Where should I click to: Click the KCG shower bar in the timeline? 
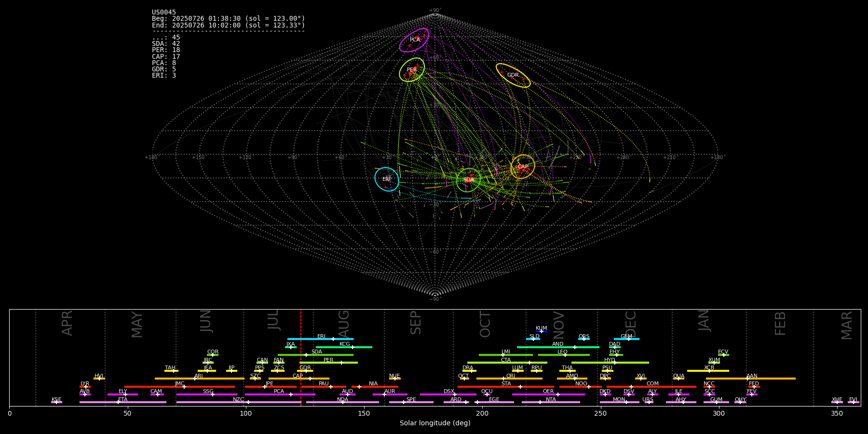coord(344,347)
